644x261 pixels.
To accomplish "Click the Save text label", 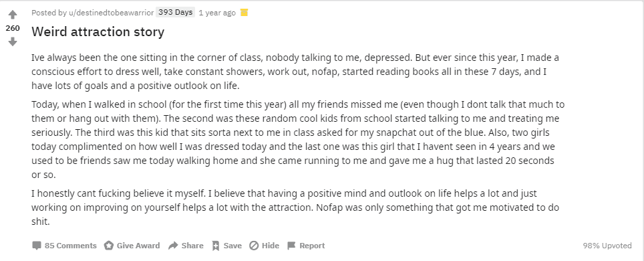I will coord(232,246).
